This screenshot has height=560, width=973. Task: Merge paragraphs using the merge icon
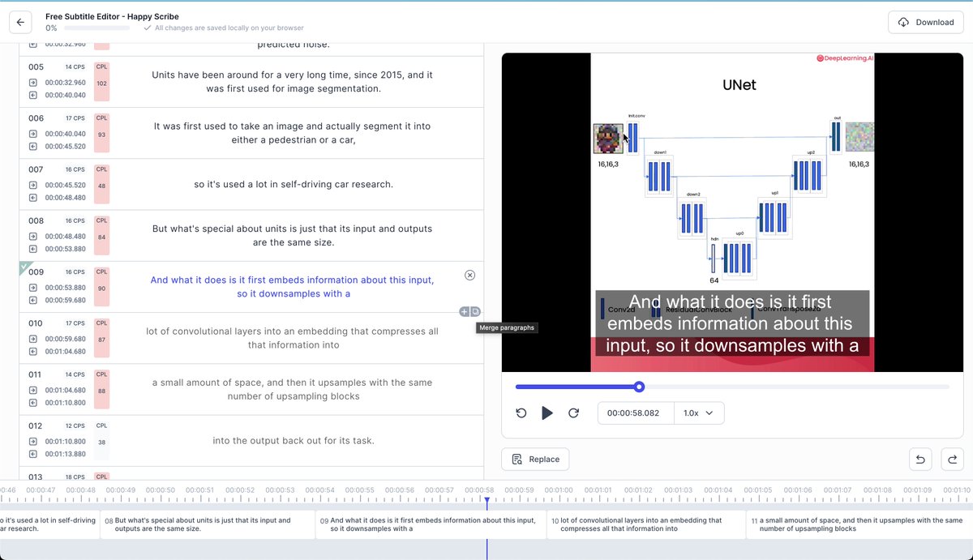475,311
